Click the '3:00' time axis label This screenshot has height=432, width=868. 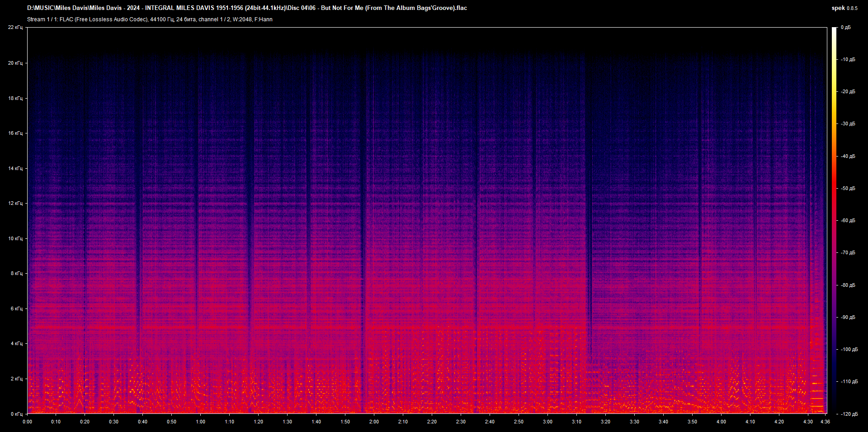point(547,422)
